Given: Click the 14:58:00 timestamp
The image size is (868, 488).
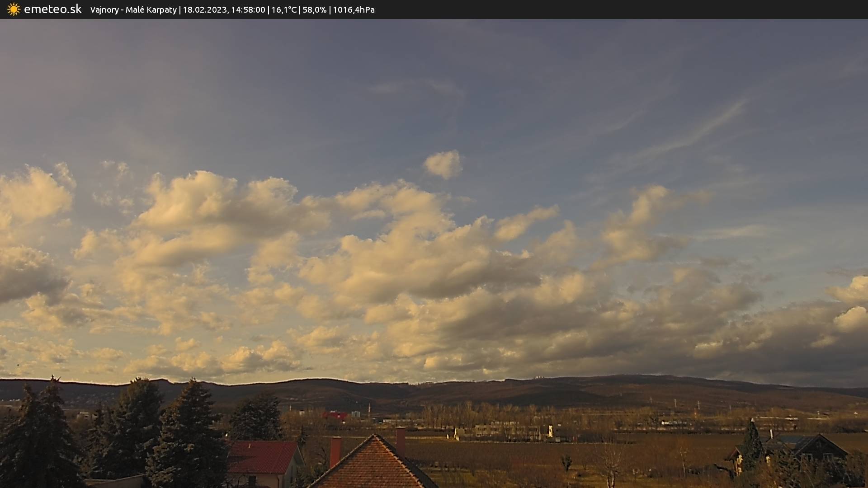Looking at the screenshot, I should click(x=248, y=10).
